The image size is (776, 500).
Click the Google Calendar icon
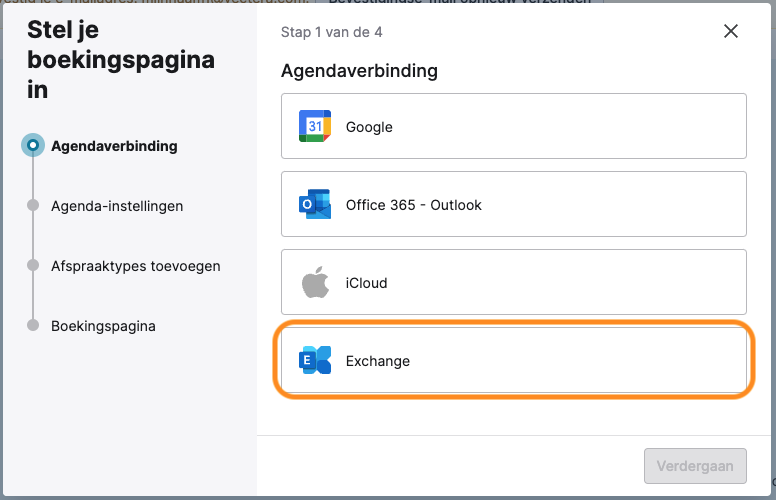click(315, 126)
